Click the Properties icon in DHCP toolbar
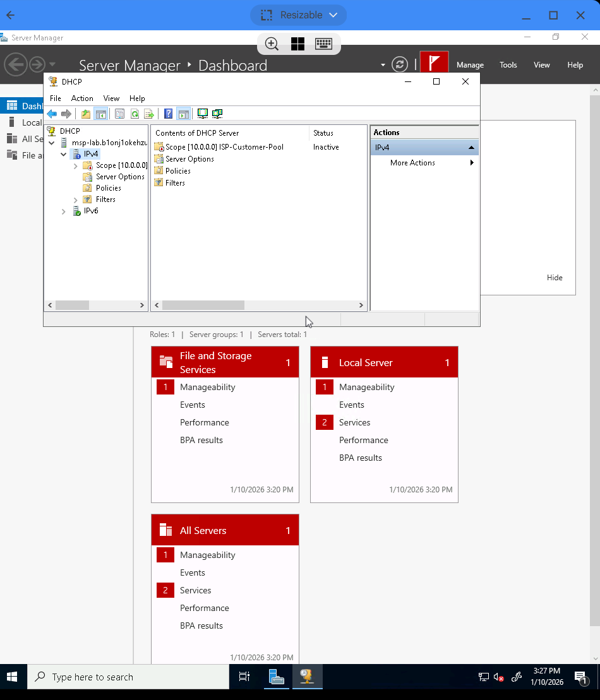The width and height of the screenshot is (600, 700). (x=119, y=114)
